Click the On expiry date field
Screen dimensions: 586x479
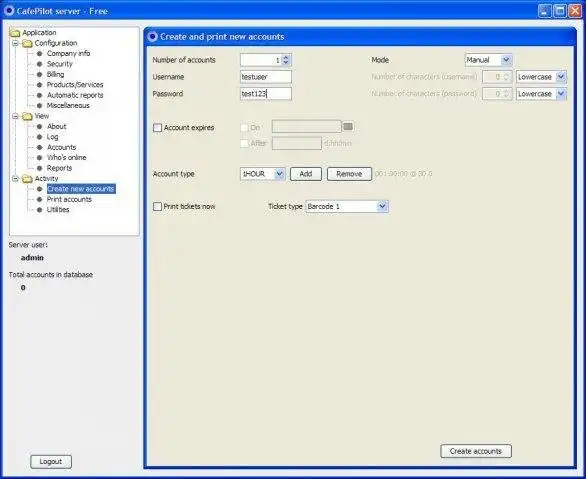coord(306,127)
